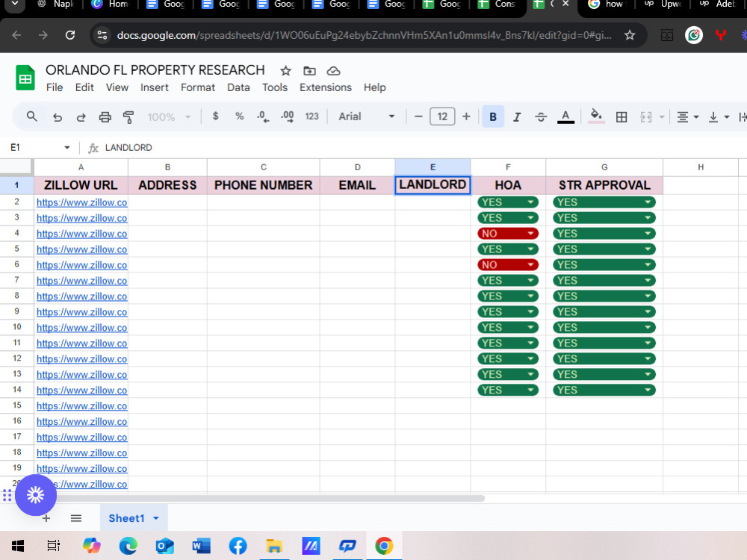747x560 pixels.
Task: Select column H header
Action: (701, 167)
